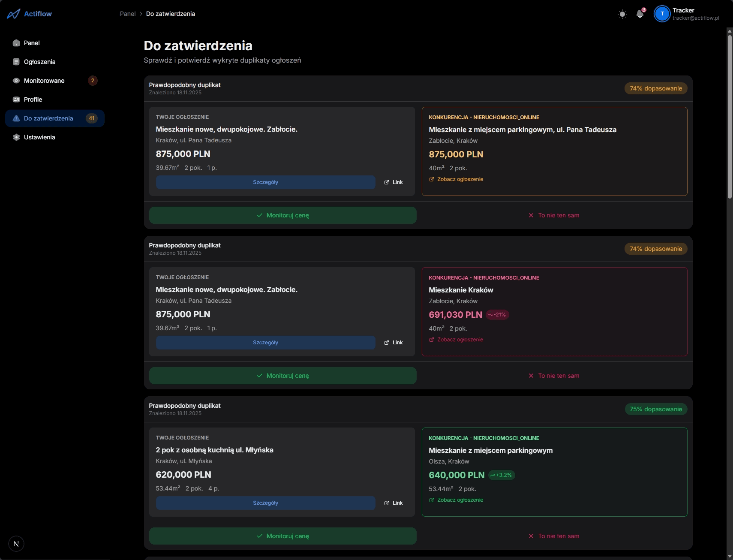Click To nie ten sam on Mieszkanie Kraków duplicate
This screenshot has height=560, width=733.
pos(554,375)
